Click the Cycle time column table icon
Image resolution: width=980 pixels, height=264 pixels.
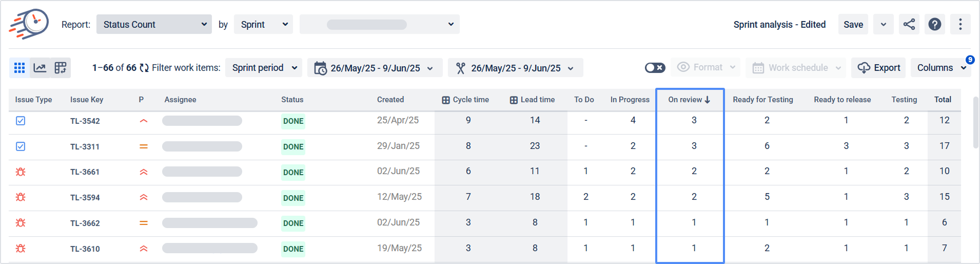pos(446,100)
